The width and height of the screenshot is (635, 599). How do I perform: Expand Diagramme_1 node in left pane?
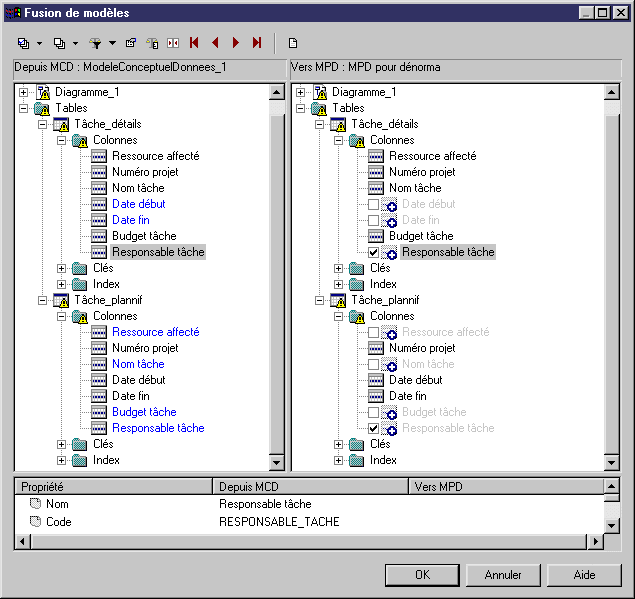[23, 92]
